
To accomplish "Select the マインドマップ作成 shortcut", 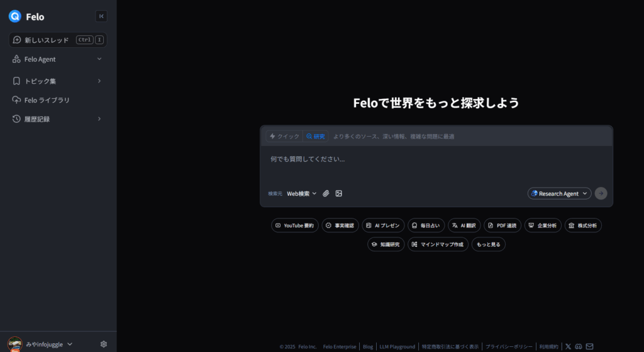I will pos(438,244).
